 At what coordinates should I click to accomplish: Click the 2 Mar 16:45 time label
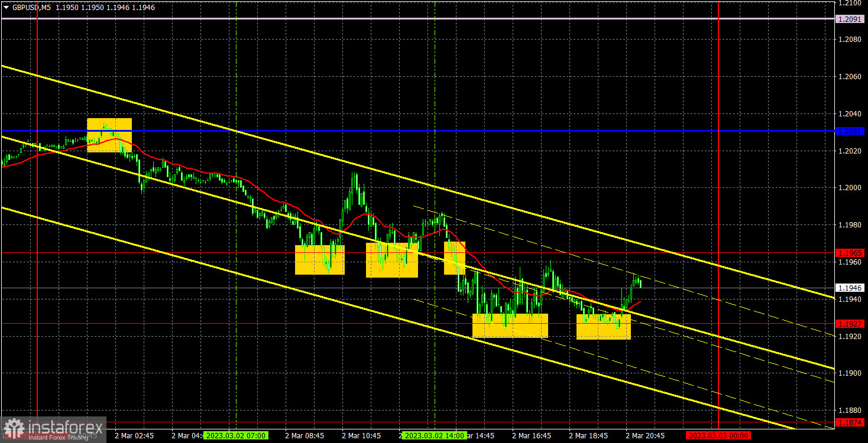532,436
